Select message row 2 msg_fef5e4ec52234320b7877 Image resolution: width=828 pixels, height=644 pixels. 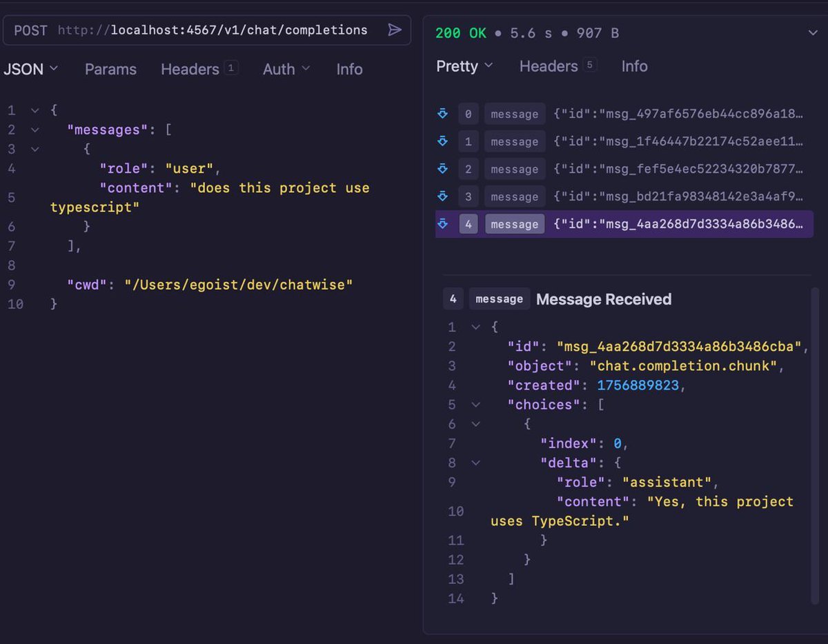tap(624, 169)
